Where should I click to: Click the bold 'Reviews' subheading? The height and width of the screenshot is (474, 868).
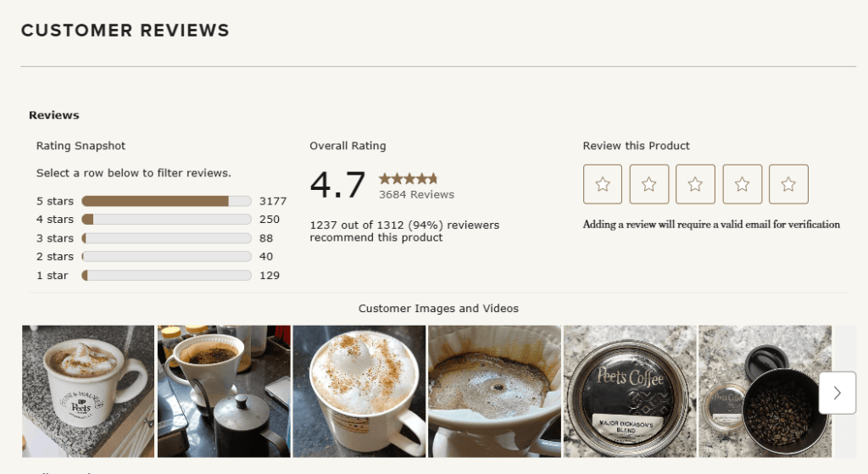[x=53, y=115]
